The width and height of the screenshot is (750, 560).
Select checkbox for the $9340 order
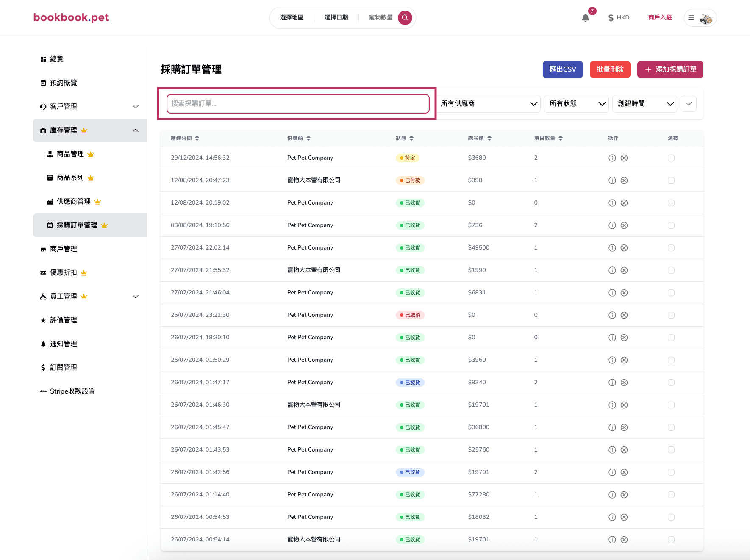671,383
